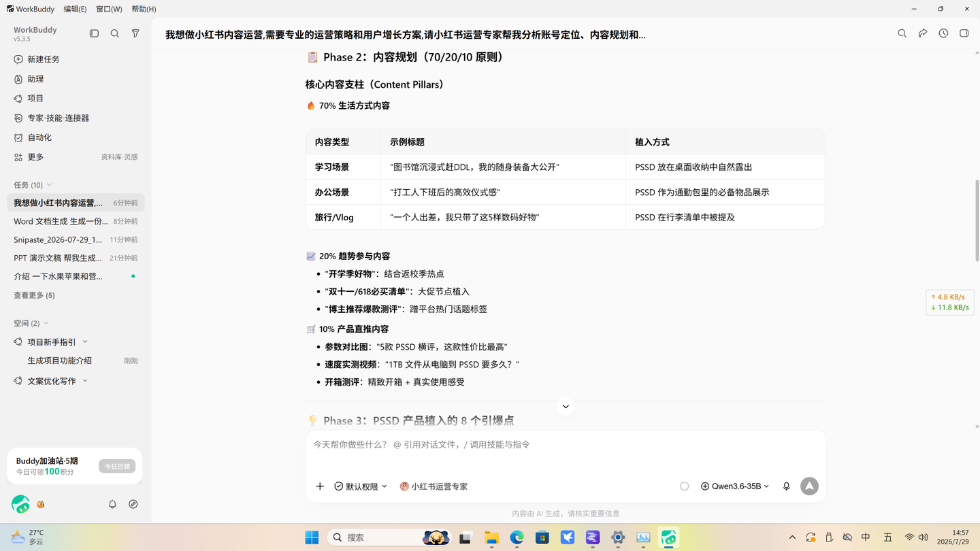The image size is (980, 551).
Task: Open the Word 文档生成 task
Action: tap(76, 221)
